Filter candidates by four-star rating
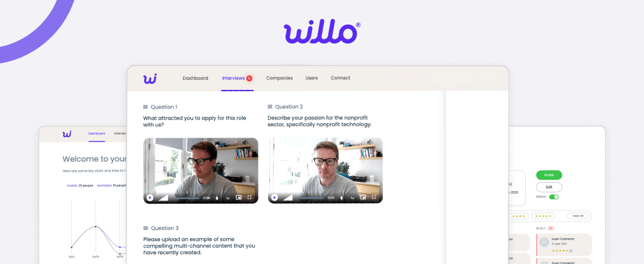Image resolution: width=644 pixels, height=264 pixels. coord(519,216)
